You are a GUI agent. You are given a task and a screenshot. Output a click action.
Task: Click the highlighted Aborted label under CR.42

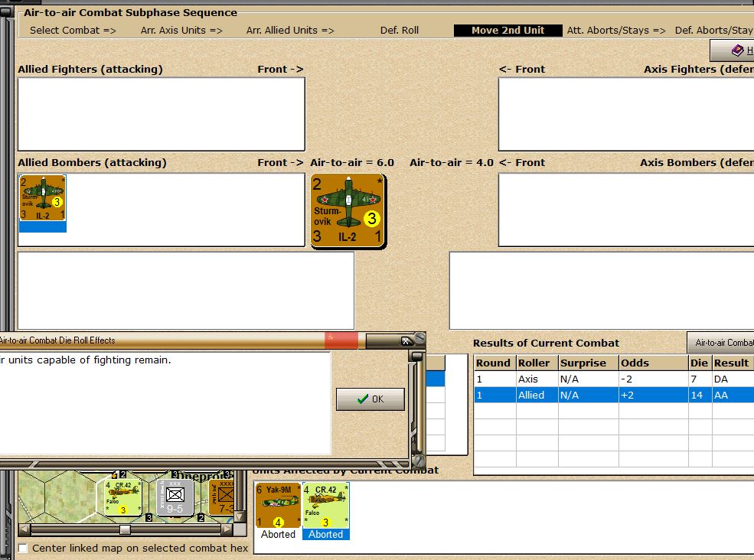pyautogui.click(x=326, y=534)
